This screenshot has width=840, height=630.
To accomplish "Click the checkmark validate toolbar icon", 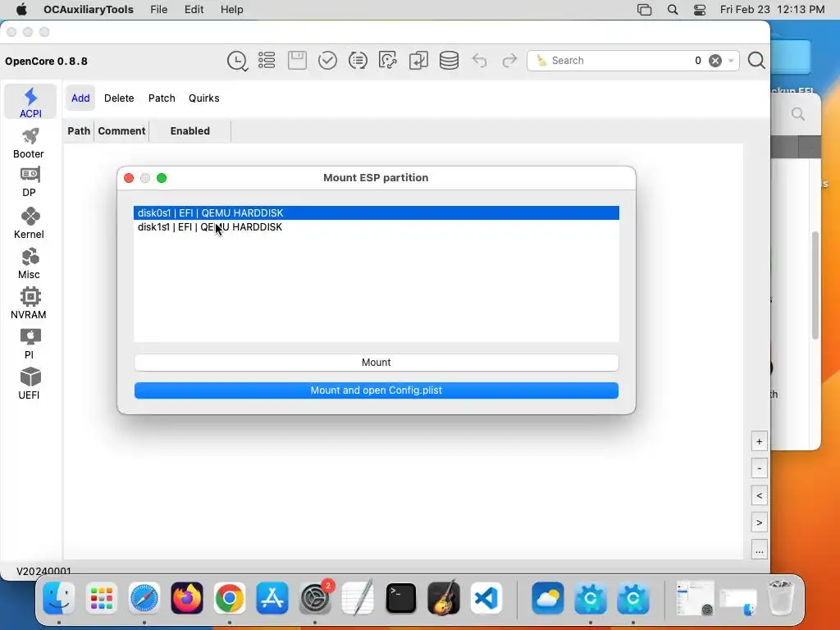I will pos(327,61).
